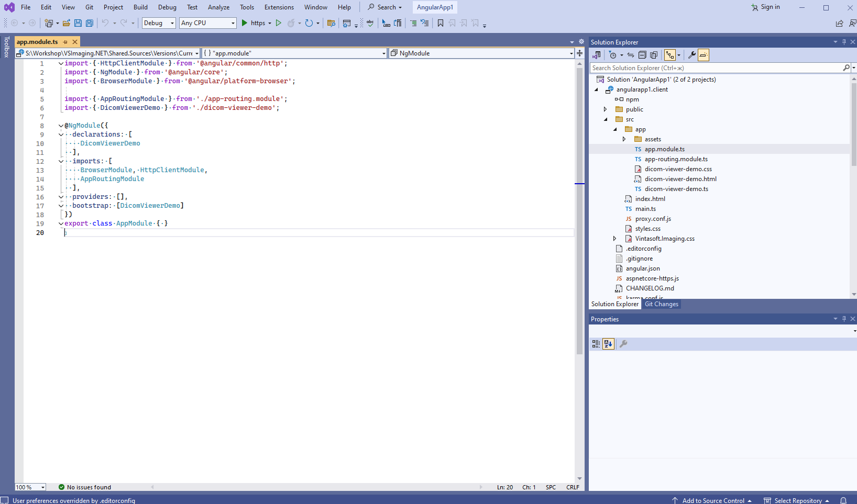Click Add to Source Control
Screen dimensions: 857x504
[x=712, y=500]
